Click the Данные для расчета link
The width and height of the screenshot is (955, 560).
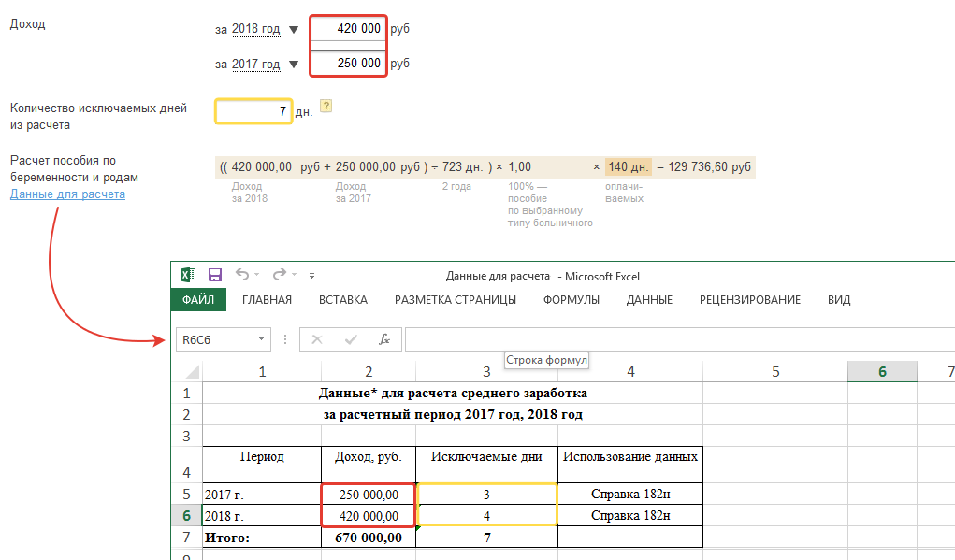coord(67,194)
